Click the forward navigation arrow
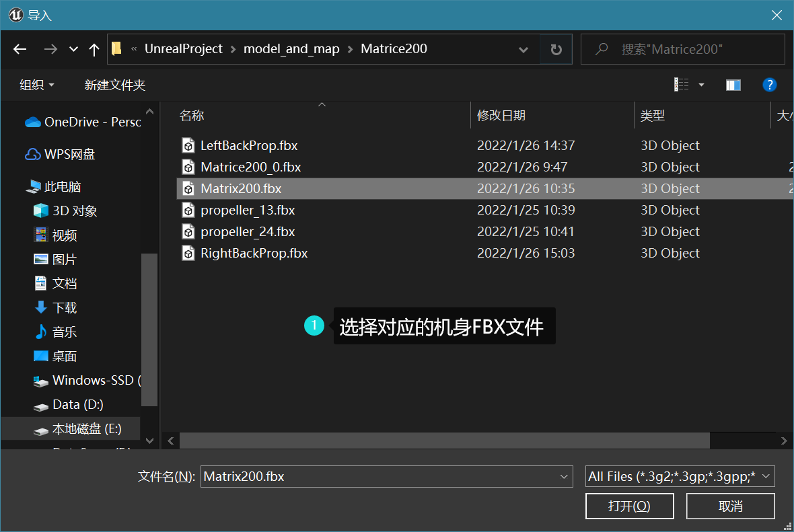 [50, 49]
